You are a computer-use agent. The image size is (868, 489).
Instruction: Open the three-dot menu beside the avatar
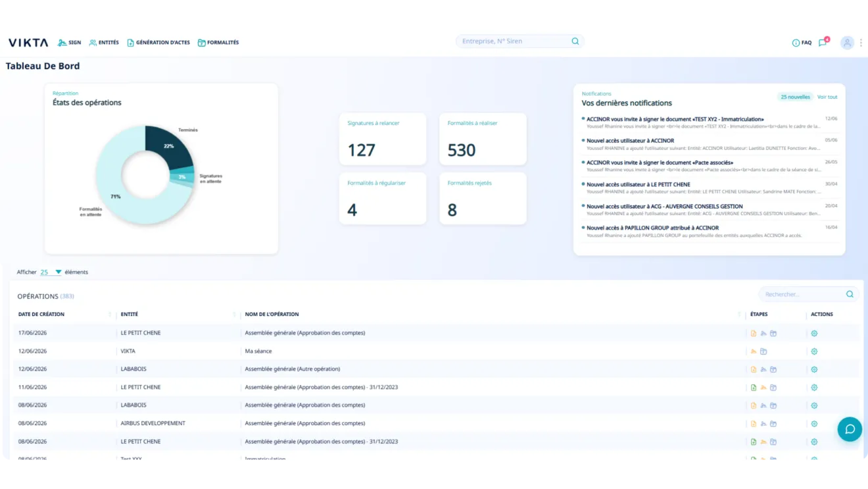(x=861, y=42)
